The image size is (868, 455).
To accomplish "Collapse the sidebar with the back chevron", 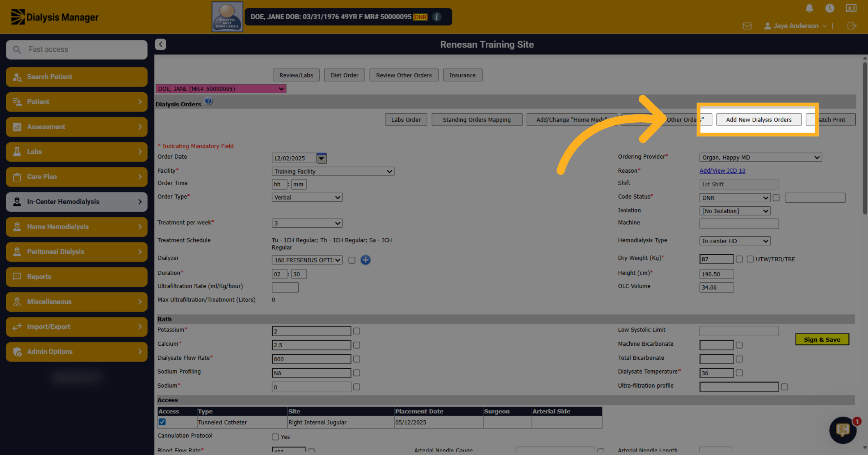I will pyautogui.click(x=161, y=44).
